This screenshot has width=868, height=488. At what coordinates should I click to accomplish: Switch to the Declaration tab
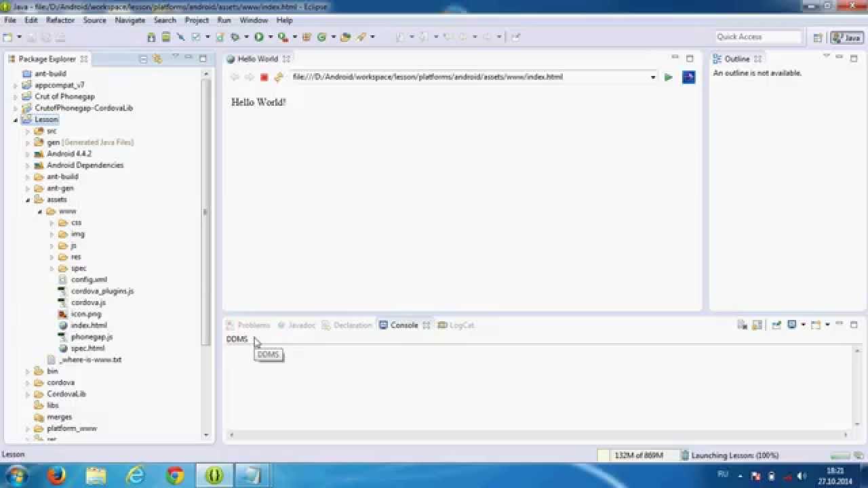click(x=347, y=325)
